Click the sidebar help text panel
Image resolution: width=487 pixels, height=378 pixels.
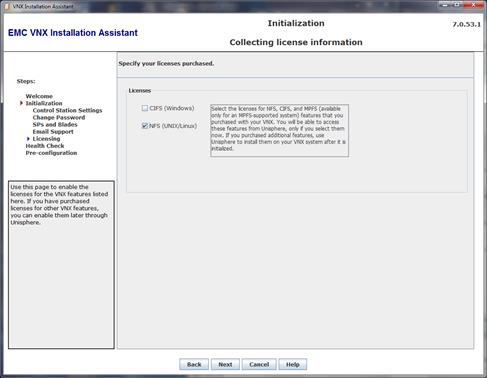61,265
